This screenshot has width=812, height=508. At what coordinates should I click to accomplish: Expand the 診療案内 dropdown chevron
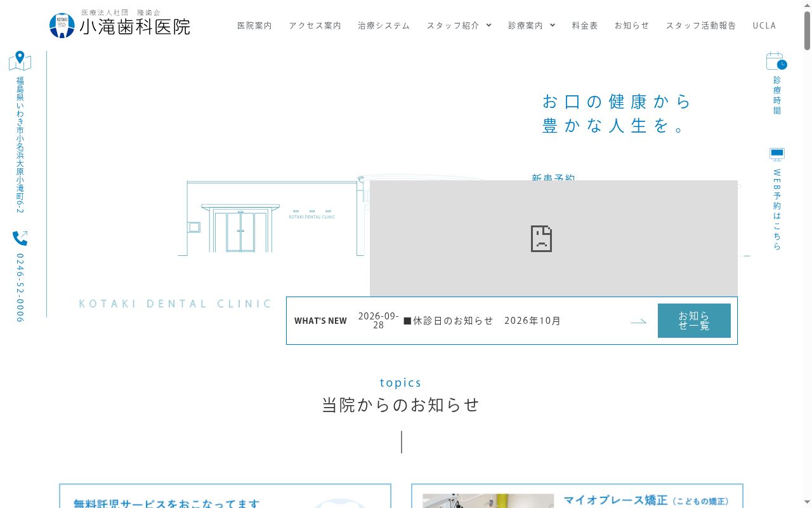coord(553,25)
